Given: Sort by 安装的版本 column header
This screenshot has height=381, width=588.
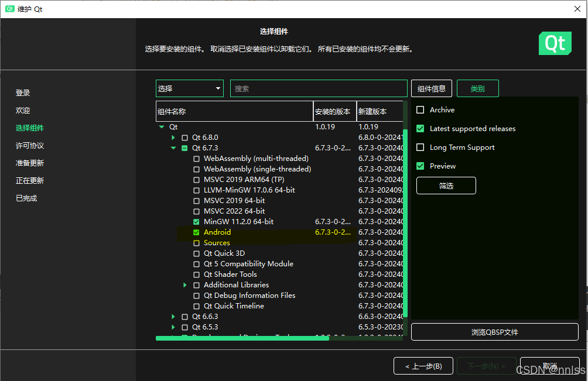Looking at the screenshot, I should pyautogui.click(x=334, y=111).
